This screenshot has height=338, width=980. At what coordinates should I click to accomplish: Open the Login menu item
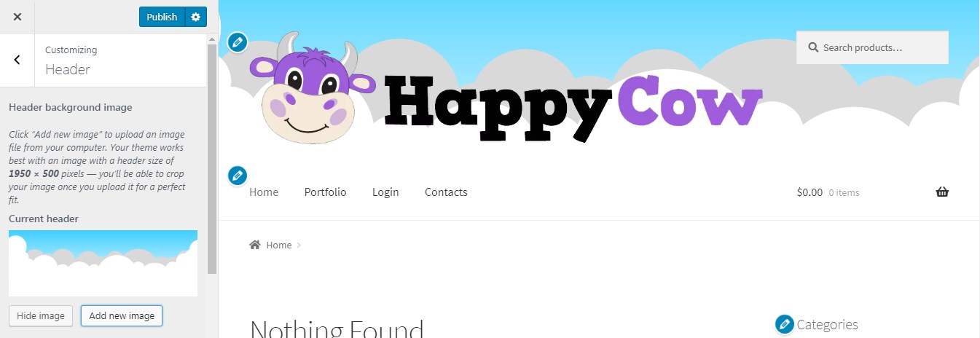tap(385, 192)
